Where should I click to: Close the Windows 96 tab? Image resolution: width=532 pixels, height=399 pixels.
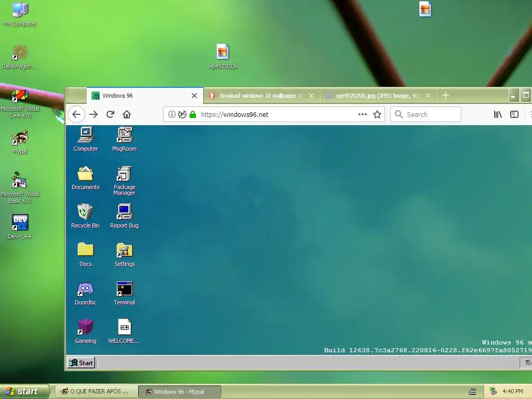(x=194, y=96)
